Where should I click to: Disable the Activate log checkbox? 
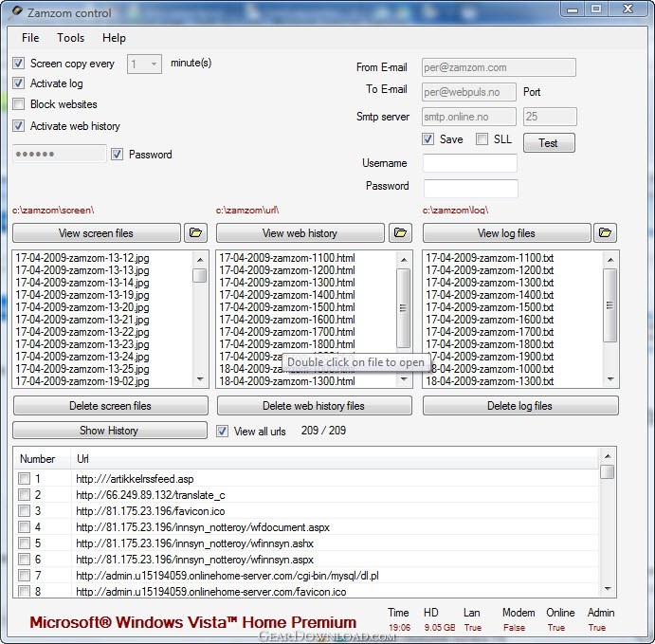[x=18, y=83]
